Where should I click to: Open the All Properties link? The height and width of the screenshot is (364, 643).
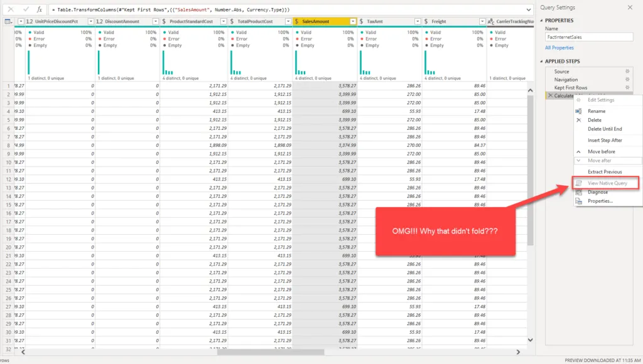point(559,48)
